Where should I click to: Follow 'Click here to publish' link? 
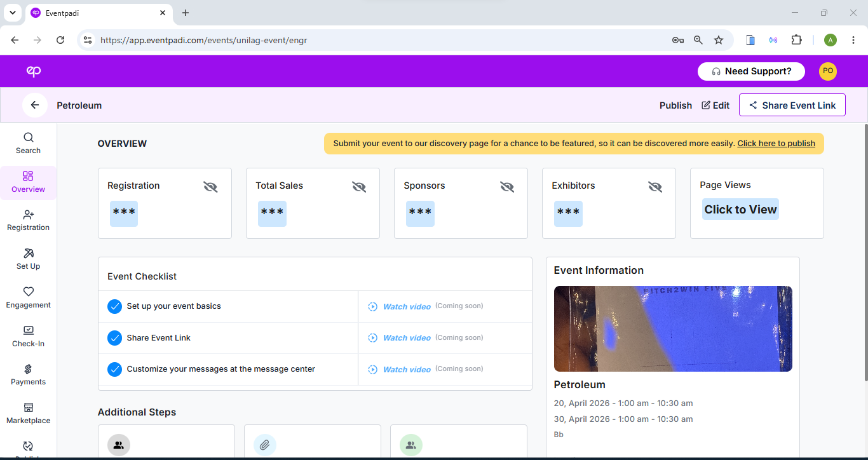click(x=776, y=144)
